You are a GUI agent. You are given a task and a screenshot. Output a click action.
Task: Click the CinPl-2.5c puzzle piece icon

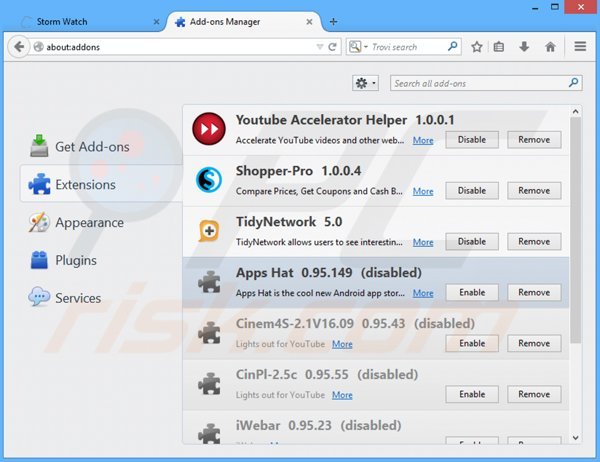tap(209, 384)
